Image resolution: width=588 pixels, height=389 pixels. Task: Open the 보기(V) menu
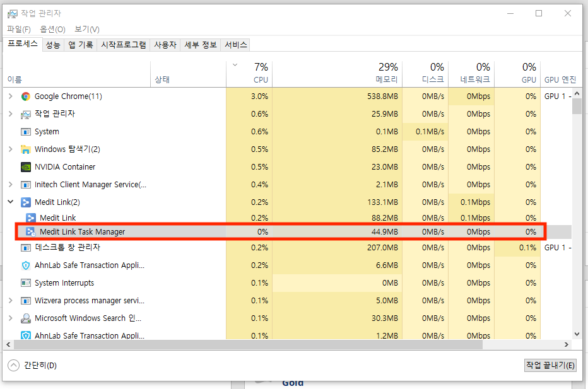(x=87, y=29)
